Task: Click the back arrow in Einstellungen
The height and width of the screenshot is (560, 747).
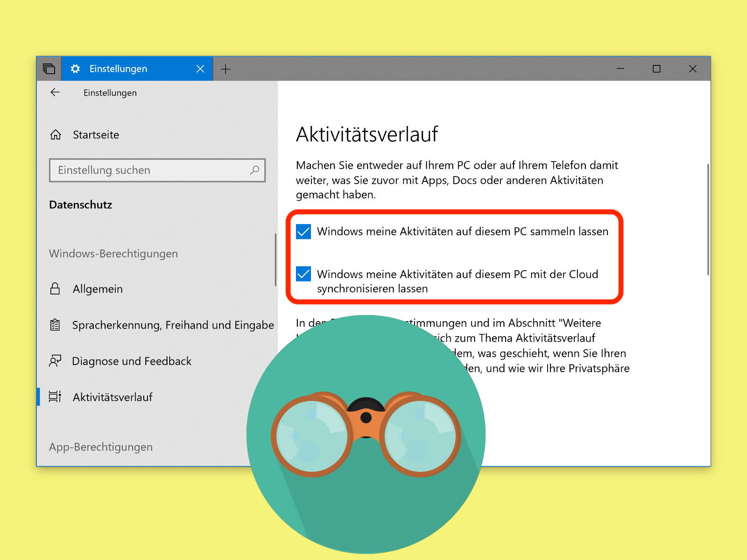Action: click(55, 92)
